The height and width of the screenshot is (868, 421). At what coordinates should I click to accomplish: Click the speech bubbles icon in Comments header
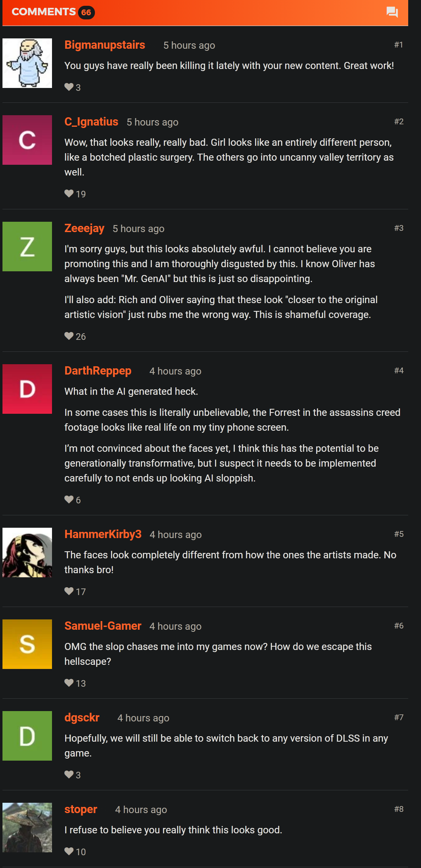point(392,12)
